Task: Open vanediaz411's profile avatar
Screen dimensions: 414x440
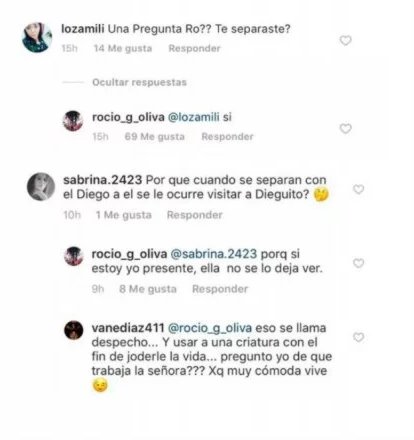Action: pyautogui.click(x=73, y=330)
